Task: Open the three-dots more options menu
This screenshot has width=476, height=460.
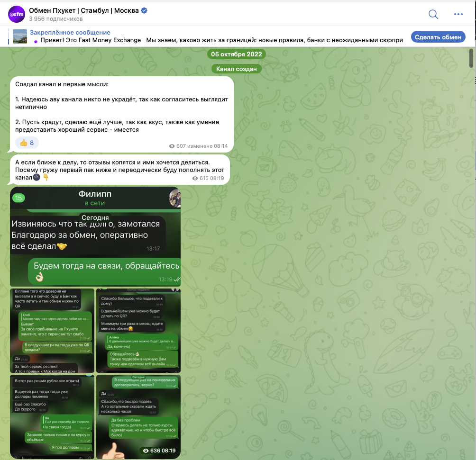Action: (x=458, y=14)
